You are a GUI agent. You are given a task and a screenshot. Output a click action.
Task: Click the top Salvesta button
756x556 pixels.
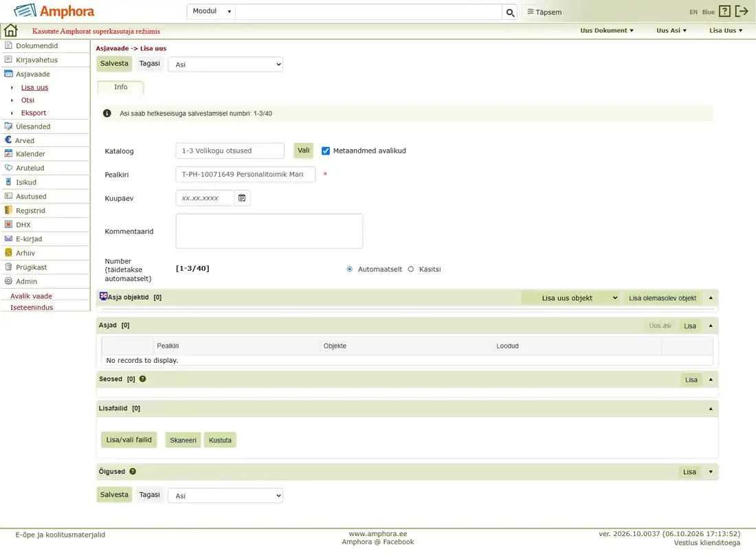[x=114, y=64]
